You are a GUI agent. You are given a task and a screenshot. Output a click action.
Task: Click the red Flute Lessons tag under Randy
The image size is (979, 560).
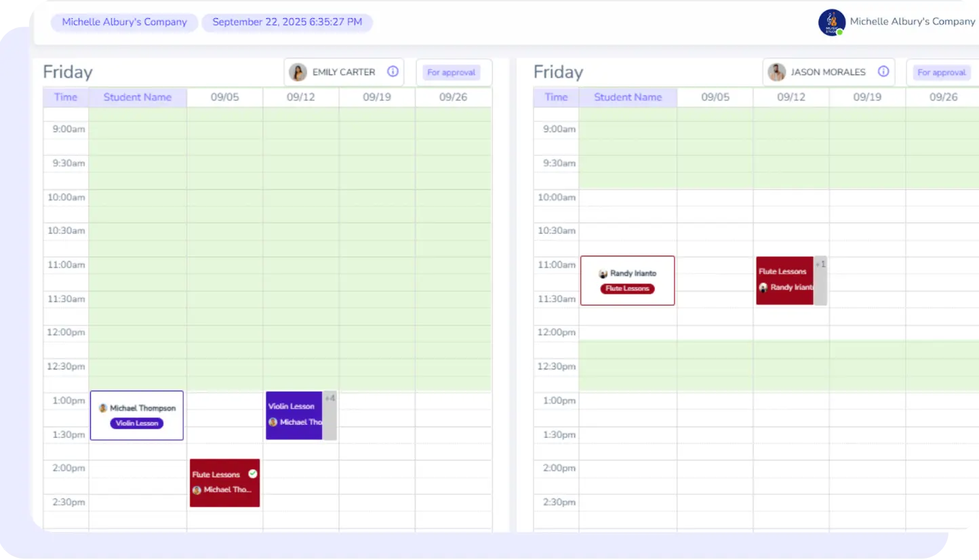point(627,289)
